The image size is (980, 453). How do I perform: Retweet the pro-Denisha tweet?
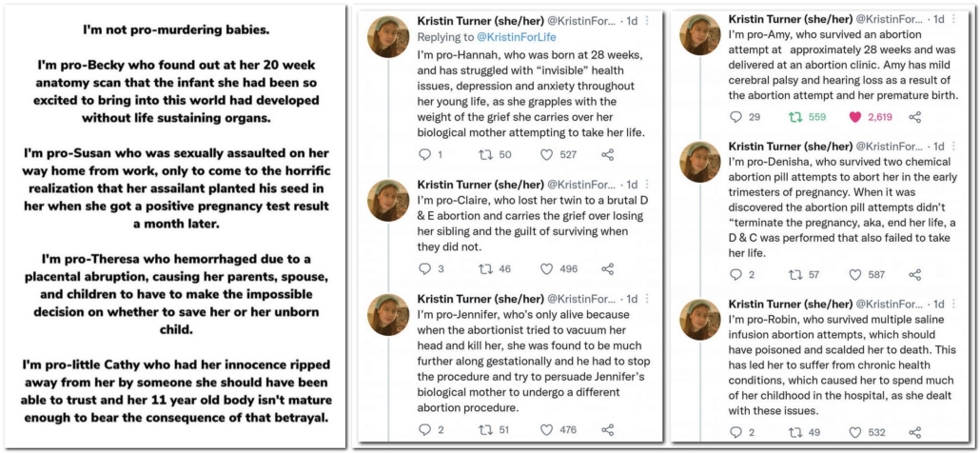click(794, 275)
